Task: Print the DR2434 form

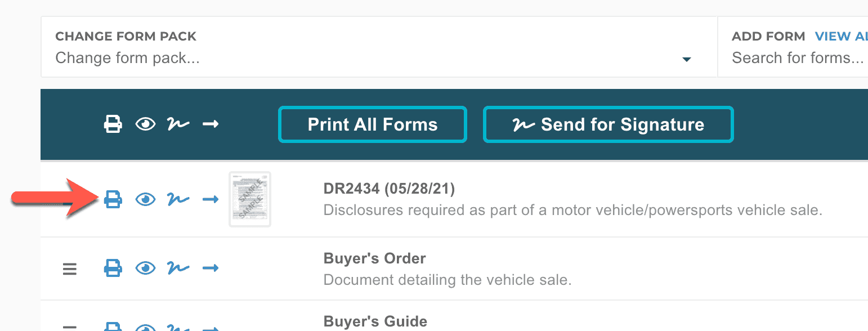Action: (x=113, y=199)
